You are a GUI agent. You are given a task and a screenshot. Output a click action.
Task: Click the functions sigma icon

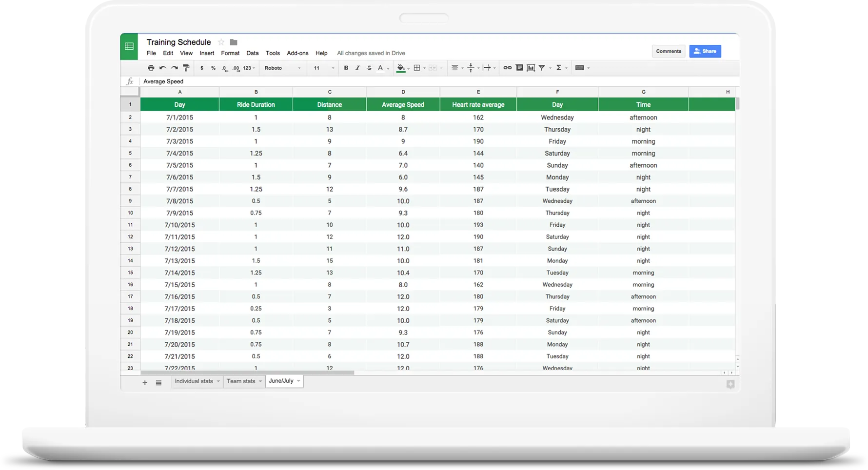[559, 68]
